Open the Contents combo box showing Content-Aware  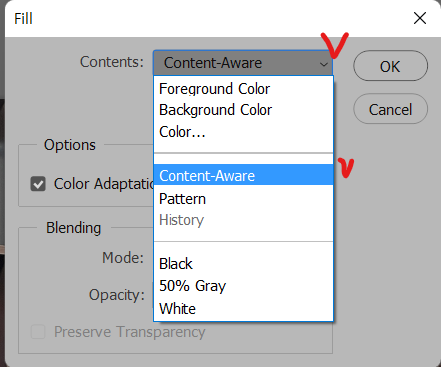click(x=243, y=63)
